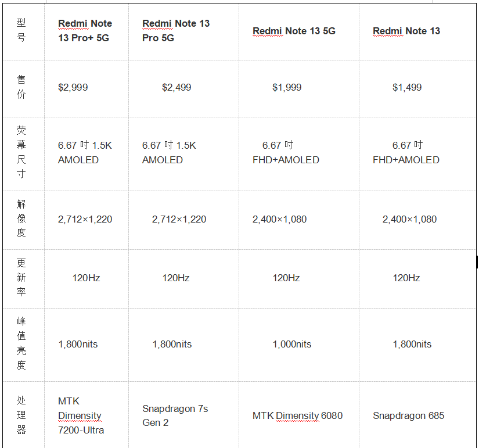Click the 处理器 row label cell
Image resolution: width=479 pixels, height=448 pixels.
pos(21,415)
